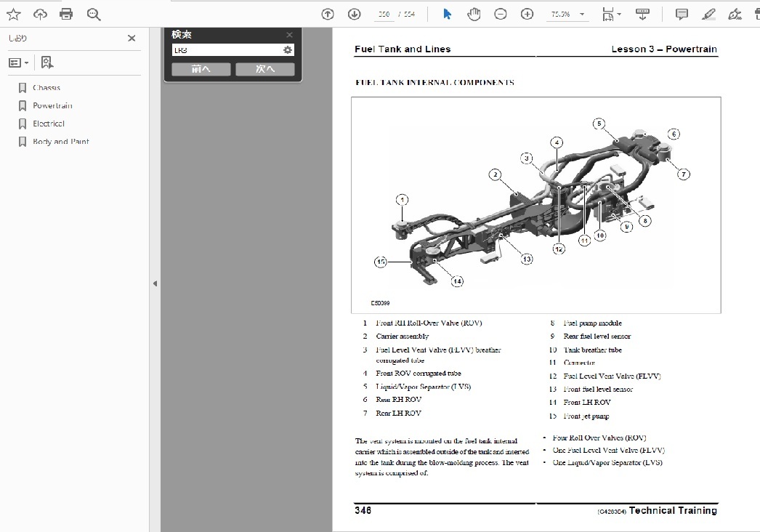Close the search popup
The width and height of the screenshot is (760, 532).
289,35
